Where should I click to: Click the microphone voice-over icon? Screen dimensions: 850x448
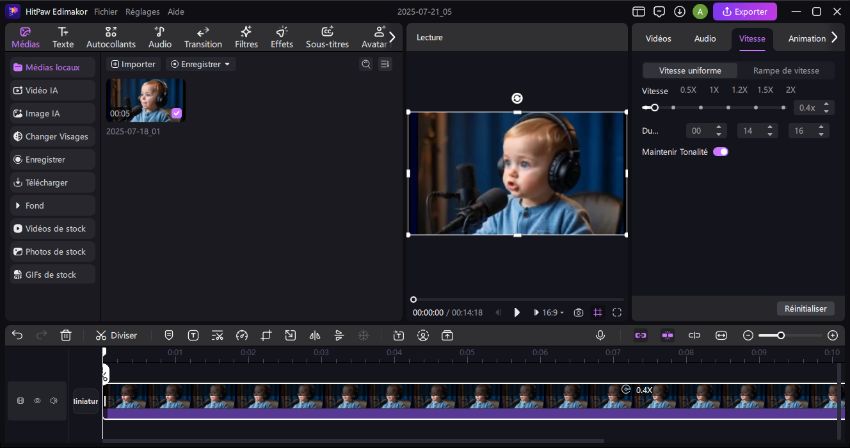[600, 335]
